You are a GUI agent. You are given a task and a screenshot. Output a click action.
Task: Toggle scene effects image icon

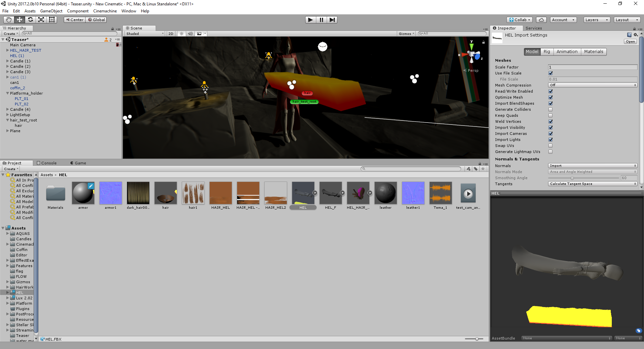(x=199, y=34)
